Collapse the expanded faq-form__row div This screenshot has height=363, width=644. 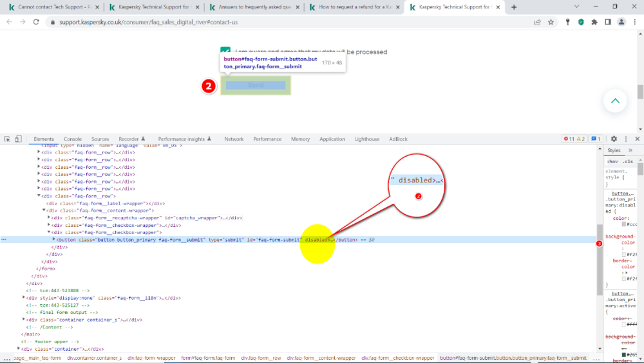39,196
